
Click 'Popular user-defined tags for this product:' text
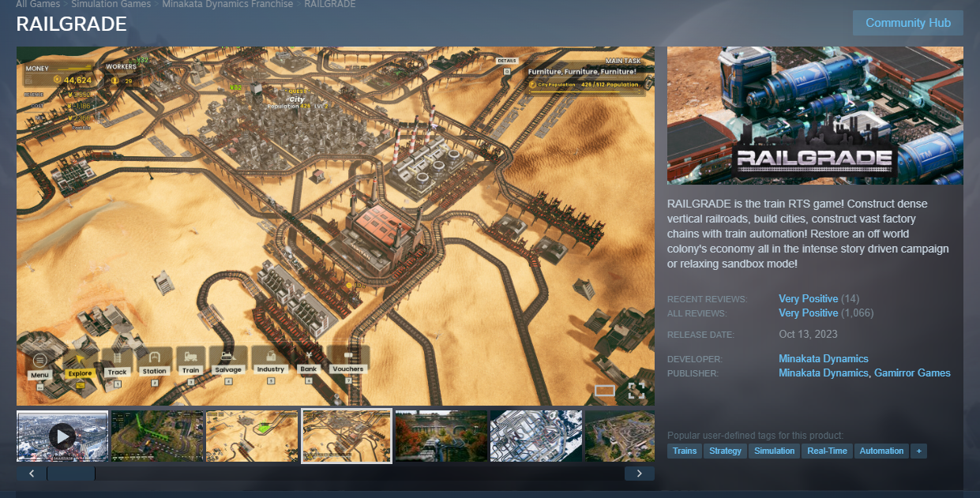755,436
